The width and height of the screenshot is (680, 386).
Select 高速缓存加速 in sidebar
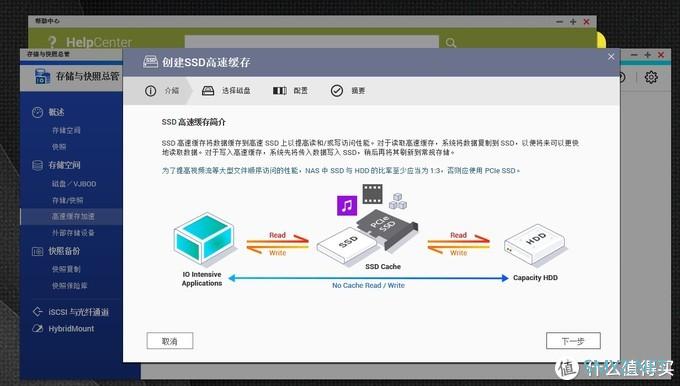click(x=73, y=216)
